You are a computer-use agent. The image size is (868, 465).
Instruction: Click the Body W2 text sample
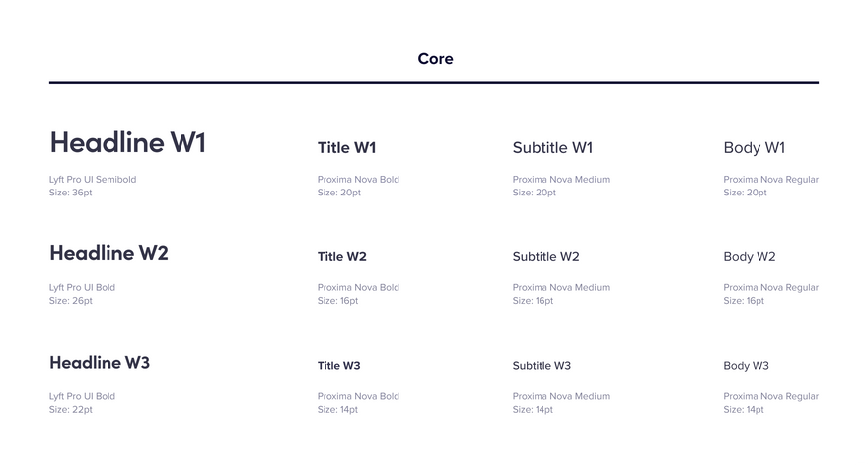[x=750, y=257]
